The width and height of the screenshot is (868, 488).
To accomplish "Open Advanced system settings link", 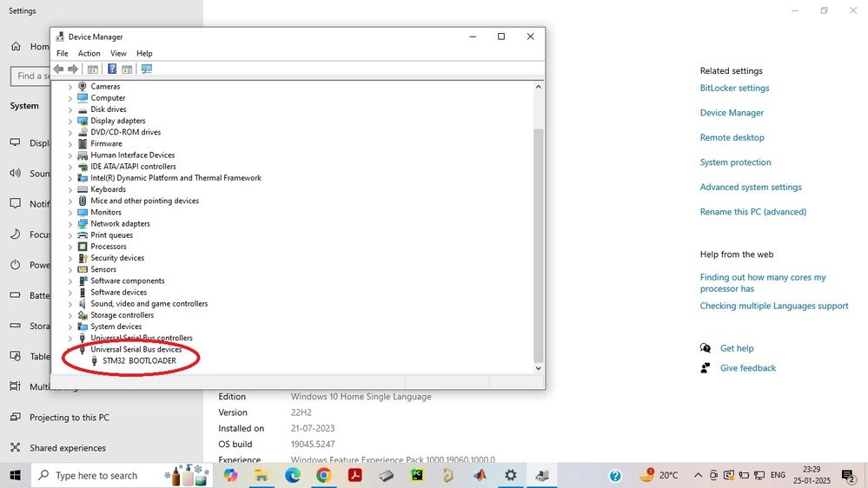I will [750, 187].
